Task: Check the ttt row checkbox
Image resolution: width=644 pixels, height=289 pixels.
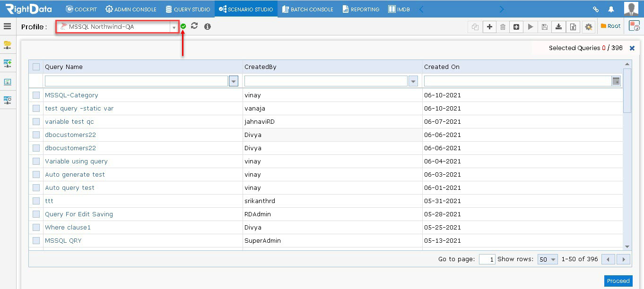Action: click(x=36, y=201)
